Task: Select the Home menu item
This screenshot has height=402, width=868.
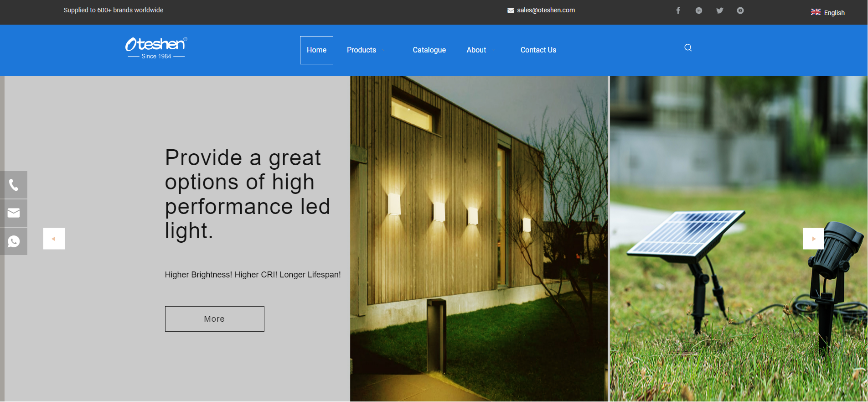Action: (316, 50)
